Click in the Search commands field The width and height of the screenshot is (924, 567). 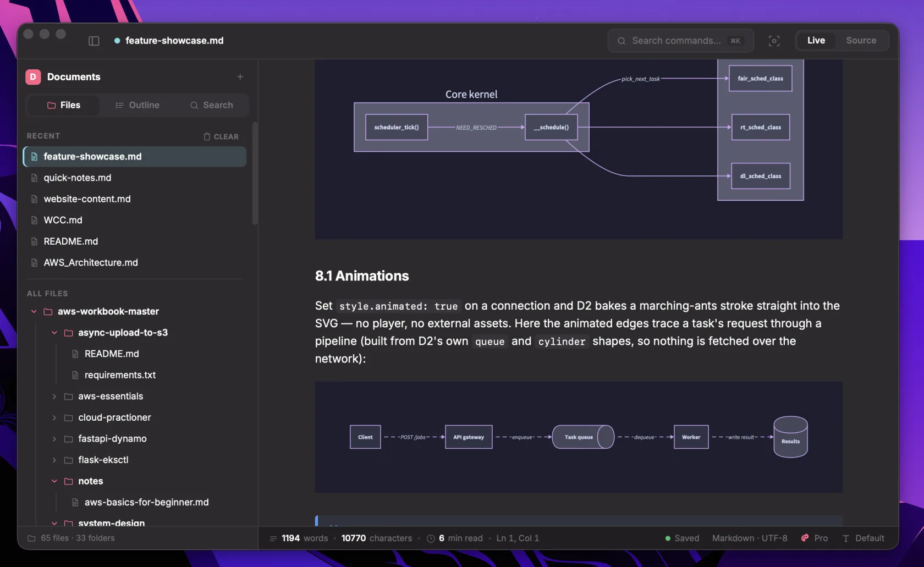tap(680, 41)
